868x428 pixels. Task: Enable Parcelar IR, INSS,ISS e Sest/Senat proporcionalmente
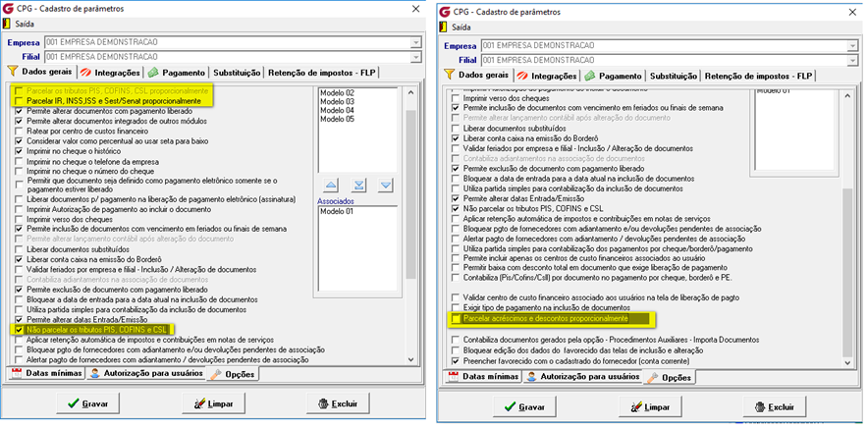[20, 101]
